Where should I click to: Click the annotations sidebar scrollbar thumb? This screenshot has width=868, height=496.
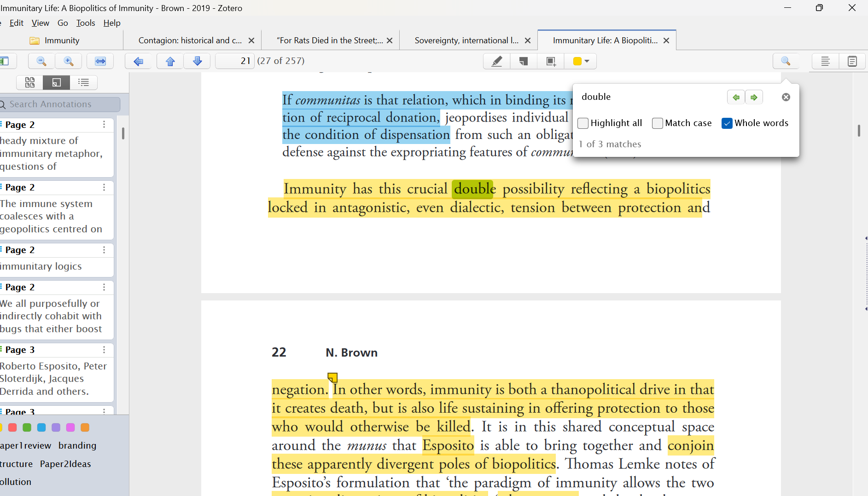pyautogui.click(x=123, y=133)
